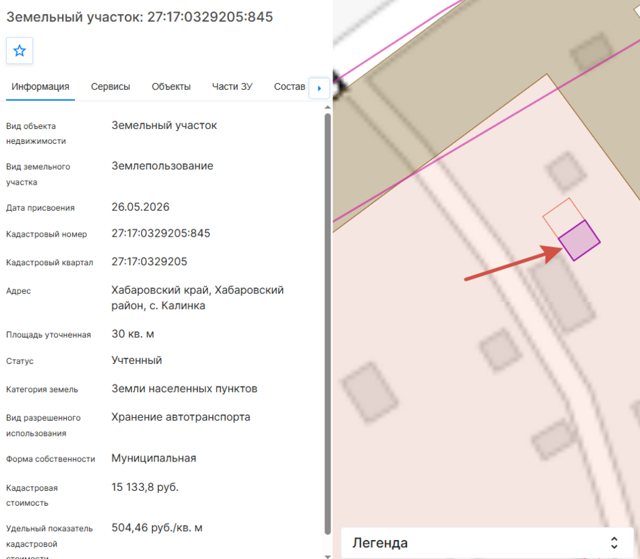Open the Информация tab
This screenshot has height=559, width=640.
(40, 87)
